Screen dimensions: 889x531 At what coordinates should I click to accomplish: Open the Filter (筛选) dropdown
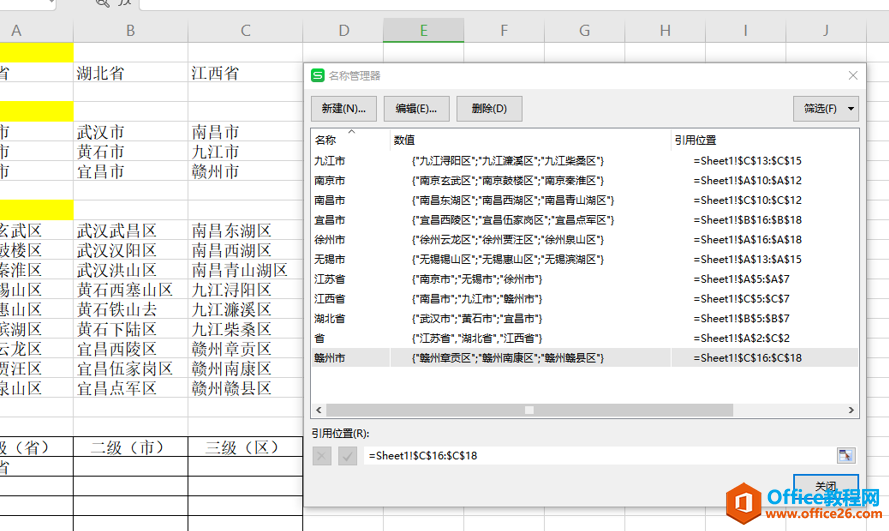(x=826, y=109)
